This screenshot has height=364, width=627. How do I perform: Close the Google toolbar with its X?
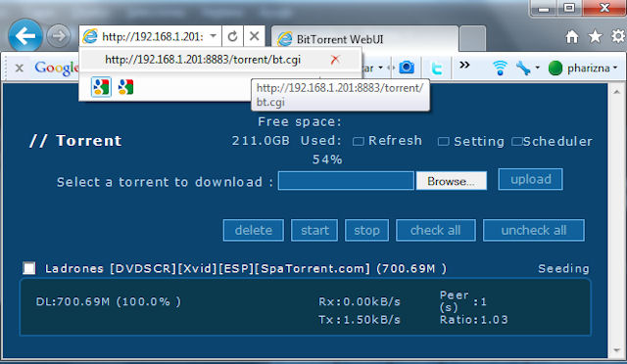point(19,68)
